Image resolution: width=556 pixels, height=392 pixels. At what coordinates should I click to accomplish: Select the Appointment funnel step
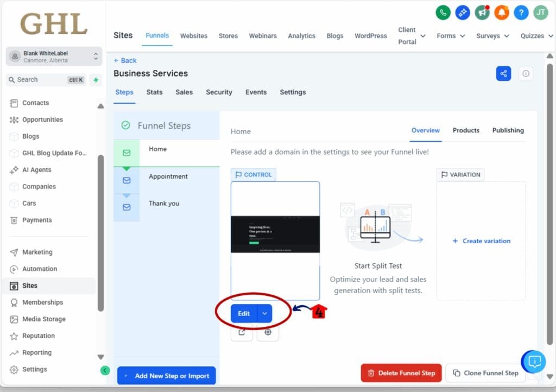pos(168,176)
